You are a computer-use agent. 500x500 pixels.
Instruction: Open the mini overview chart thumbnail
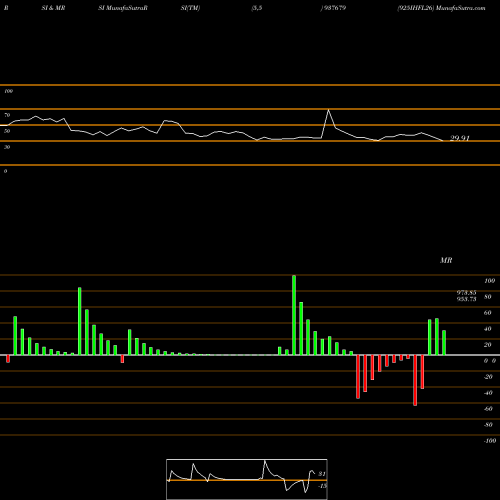[247, 479]
